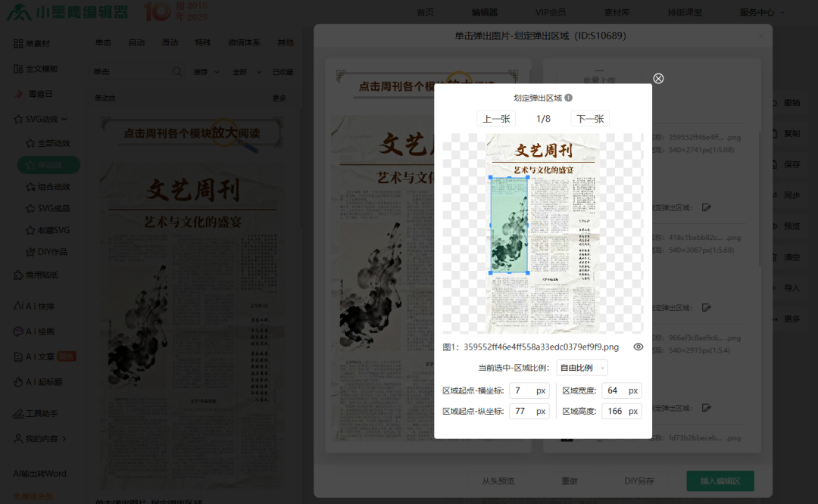The height and width of the screenshot is (504, 818).
Task: Open region editor for image 418c1bebb82c
Action: pos(707,307)
